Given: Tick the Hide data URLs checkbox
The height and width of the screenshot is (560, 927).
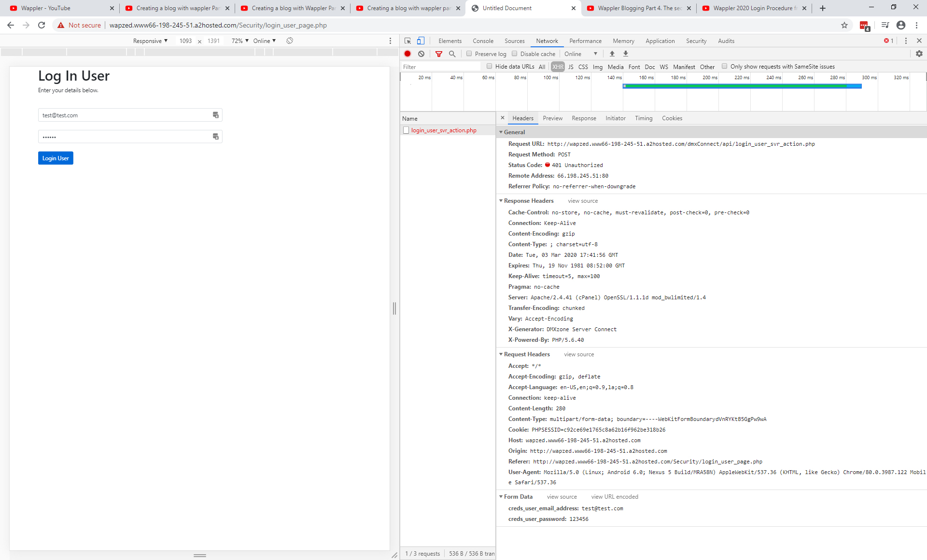Looking at the screenshot, I should [489, 67].
